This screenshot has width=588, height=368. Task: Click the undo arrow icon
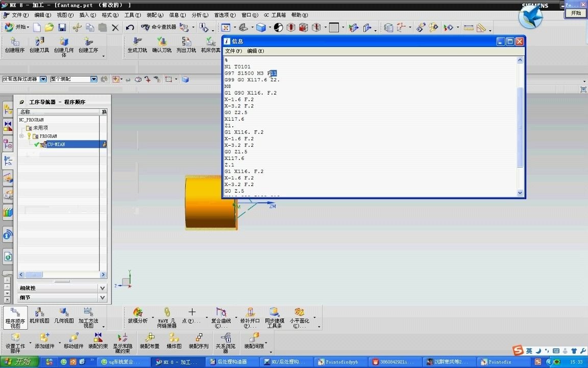click(130, 28)
